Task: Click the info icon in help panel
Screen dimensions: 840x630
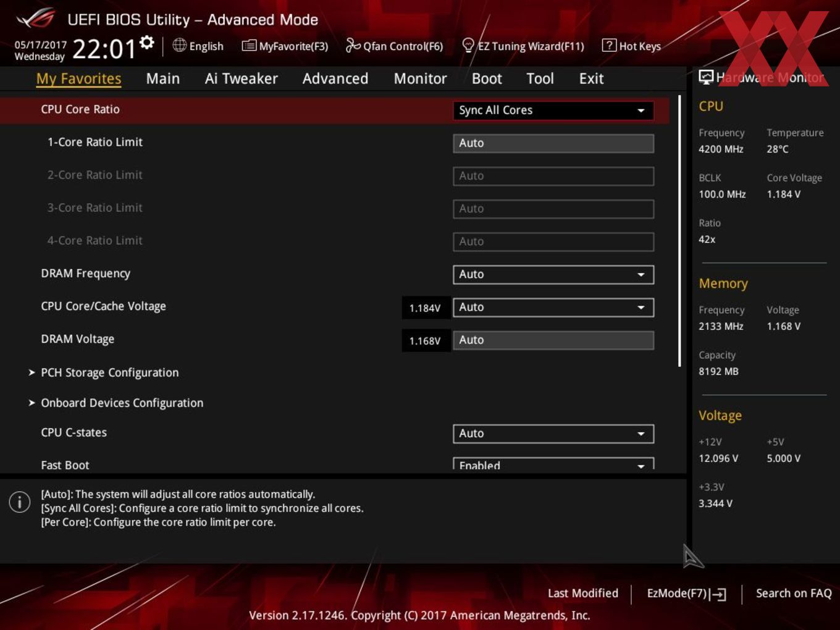Action: coord(20,502)
